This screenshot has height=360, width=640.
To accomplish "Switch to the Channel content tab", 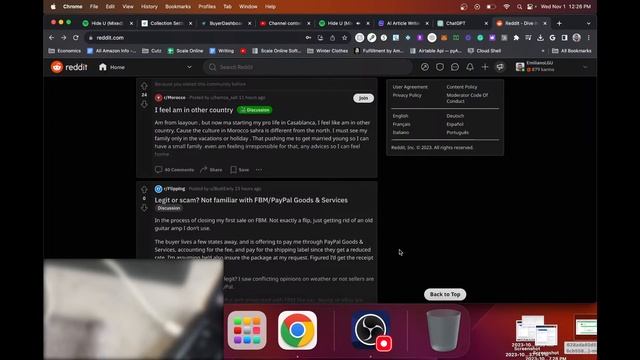I will coord(284,23).
